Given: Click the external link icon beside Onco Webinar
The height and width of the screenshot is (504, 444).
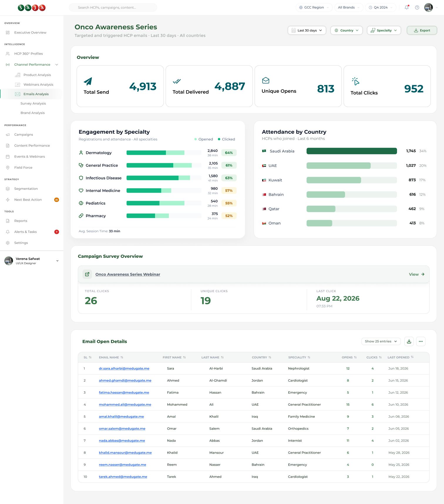Looking at the screenshot, I should point(87,274).
